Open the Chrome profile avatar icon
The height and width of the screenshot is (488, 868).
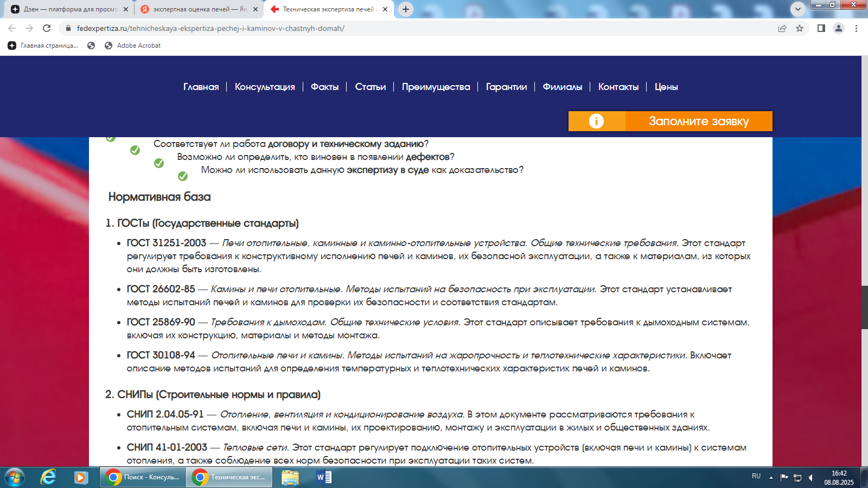tap(839, 28)
